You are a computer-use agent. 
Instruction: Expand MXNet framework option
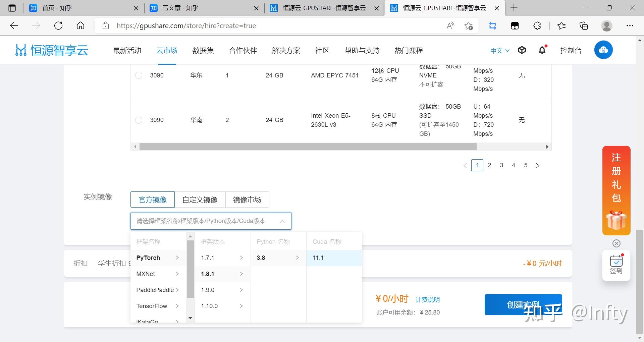pyautogui.click(x=158, y=274)
